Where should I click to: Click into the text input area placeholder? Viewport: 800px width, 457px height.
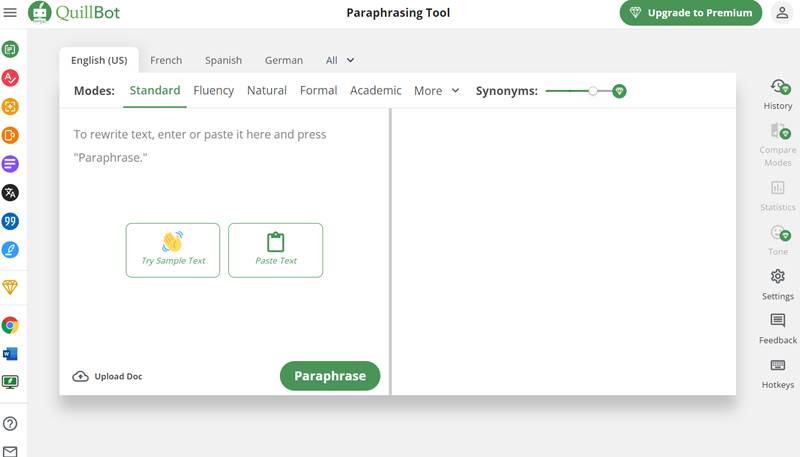[x=199, y=146]
